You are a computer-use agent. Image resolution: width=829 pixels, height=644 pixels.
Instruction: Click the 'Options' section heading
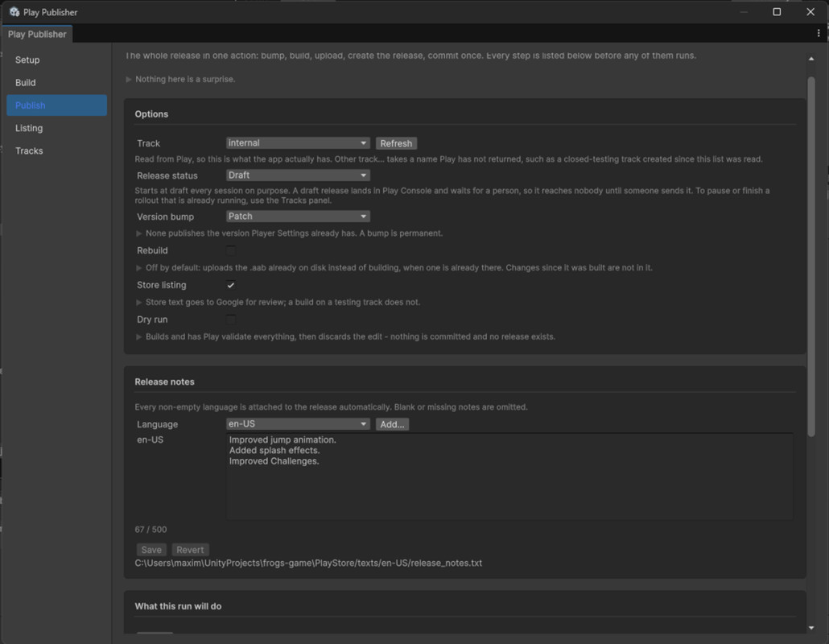(x=151, y=114)
